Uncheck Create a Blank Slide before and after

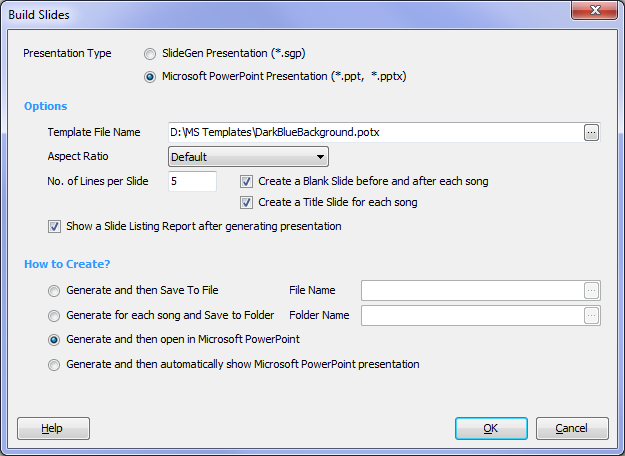[x=246, y=182]
